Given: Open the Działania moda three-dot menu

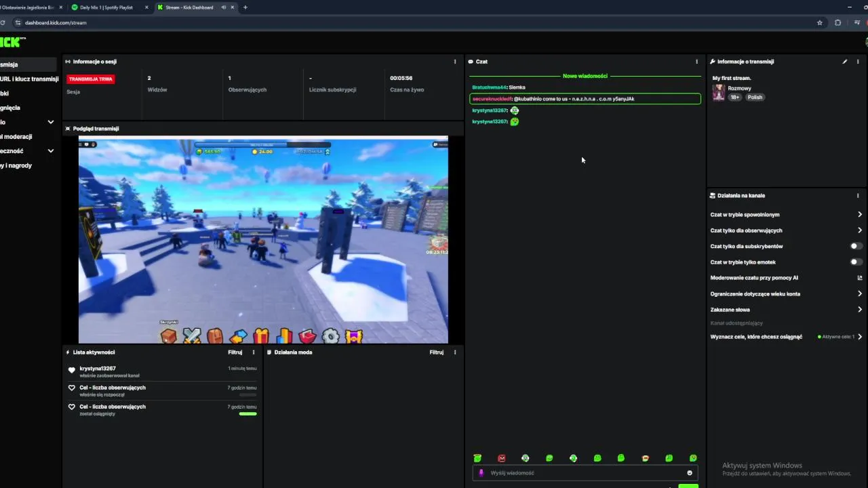Looking at the screenshot, I should click(x=455, y=352).
